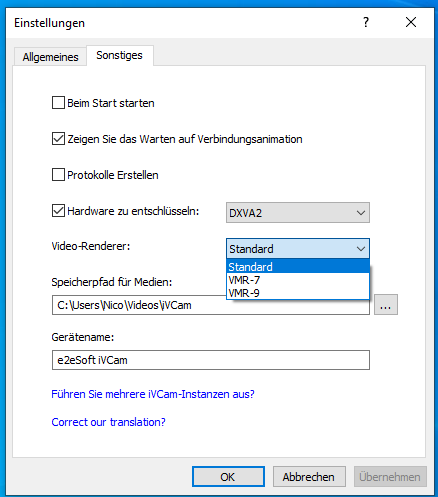Collapse the Video-Renderer combo box
Viewport: 438px width, 497px height.
coord(298,248)
